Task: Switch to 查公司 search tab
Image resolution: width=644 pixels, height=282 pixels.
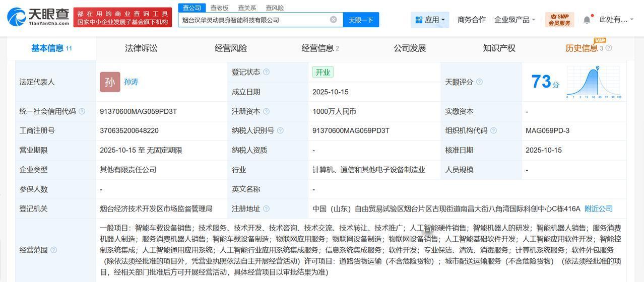Action: coord(191,8)
